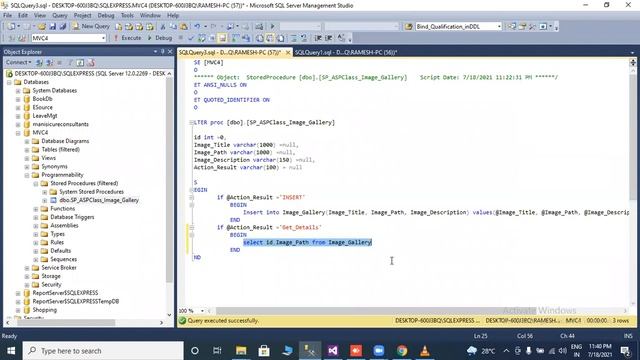Toggle Include Client Statistics
This screenshot has height=360, width=640.
[x=246, y=38]
